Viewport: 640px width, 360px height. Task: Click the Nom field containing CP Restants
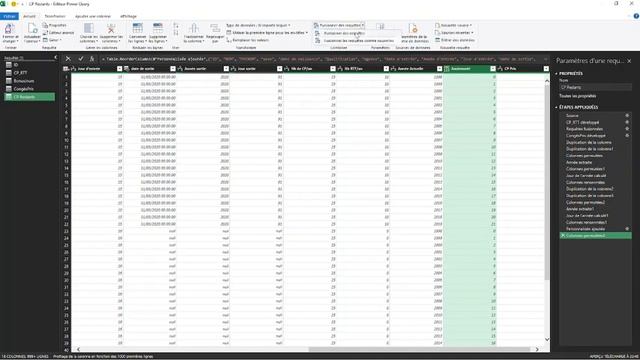coord(595,87)
